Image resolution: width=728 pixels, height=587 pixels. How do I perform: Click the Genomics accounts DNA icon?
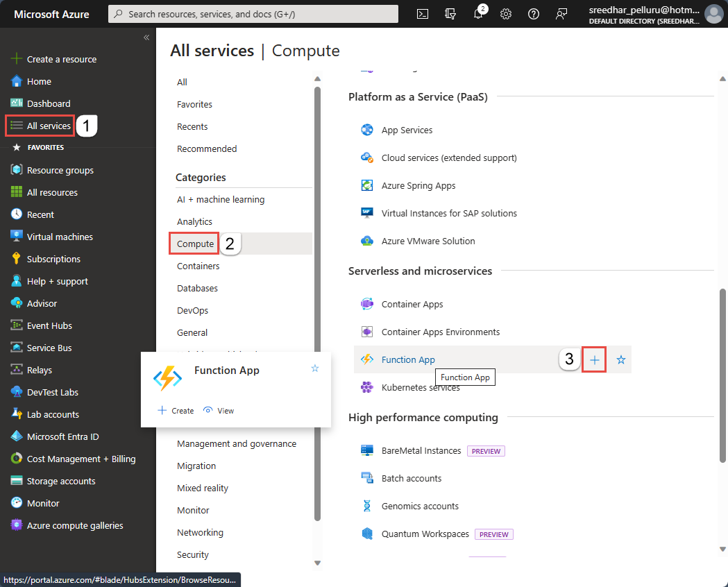coord(367,506)
